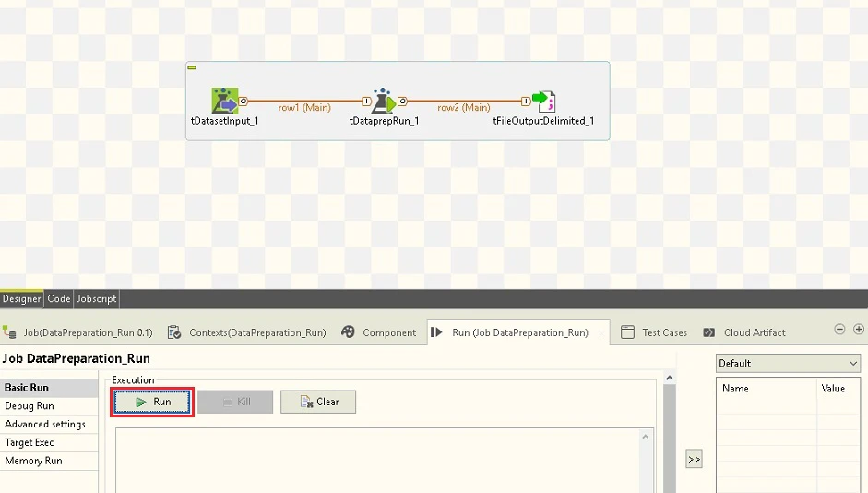Image resolution: width=868 pixels, height=493 pixels.
Task: Click the tDataprepRun_1 output connector port
Action: tap(402, 101)
